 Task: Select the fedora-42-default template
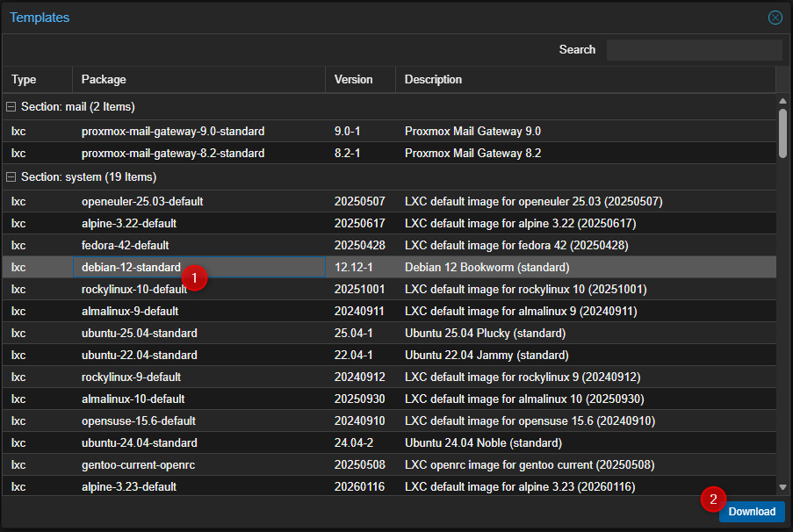pos(176,245)
